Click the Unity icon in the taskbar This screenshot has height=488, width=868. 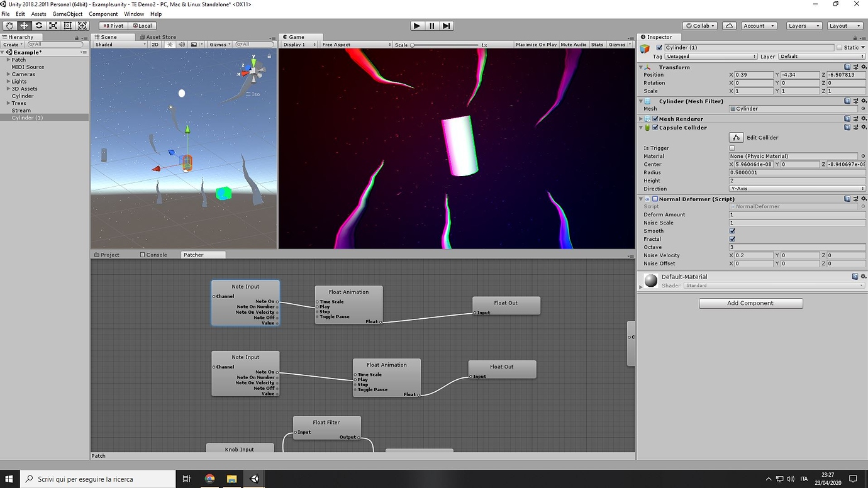[x=254, y=479]
